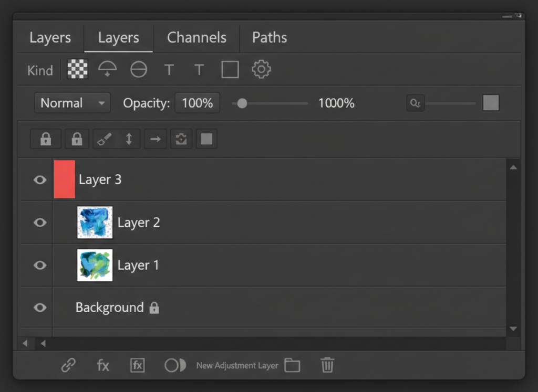The height and width of the screenshot is (392, 538).
Task: Click the color swatch at top right
Action: [491, 103]
